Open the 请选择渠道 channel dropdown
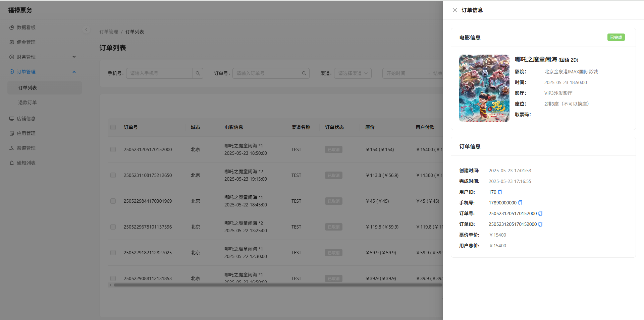Image resolution: width=644 pixels, height=320 pixels. click(x=353, y=73)
